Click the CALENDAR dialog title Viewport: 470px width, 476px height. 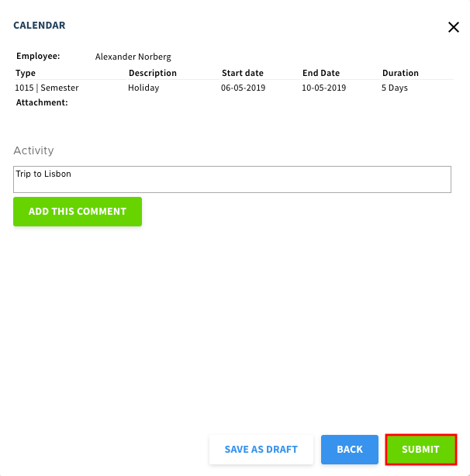coord(40,26)
